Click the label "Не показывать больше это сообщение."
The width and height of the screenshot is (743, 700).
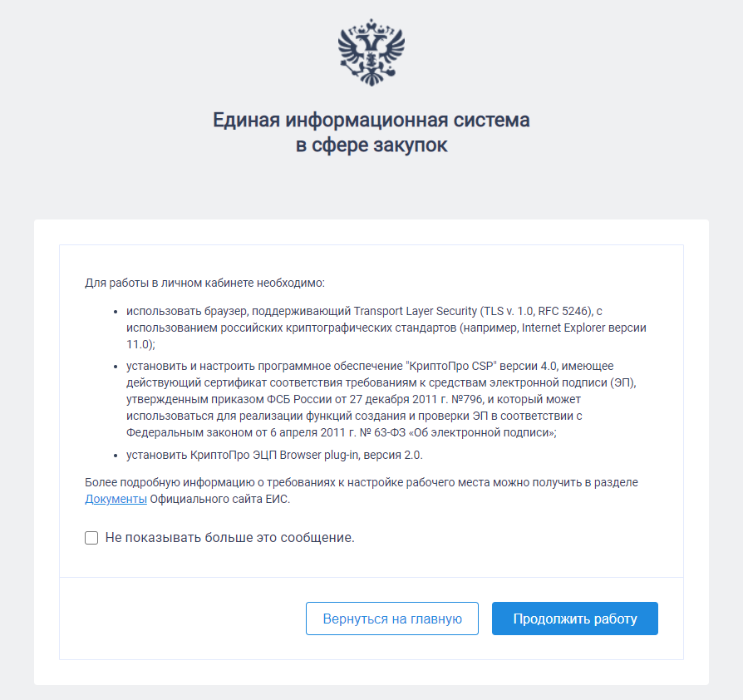(x=229, y=538)
